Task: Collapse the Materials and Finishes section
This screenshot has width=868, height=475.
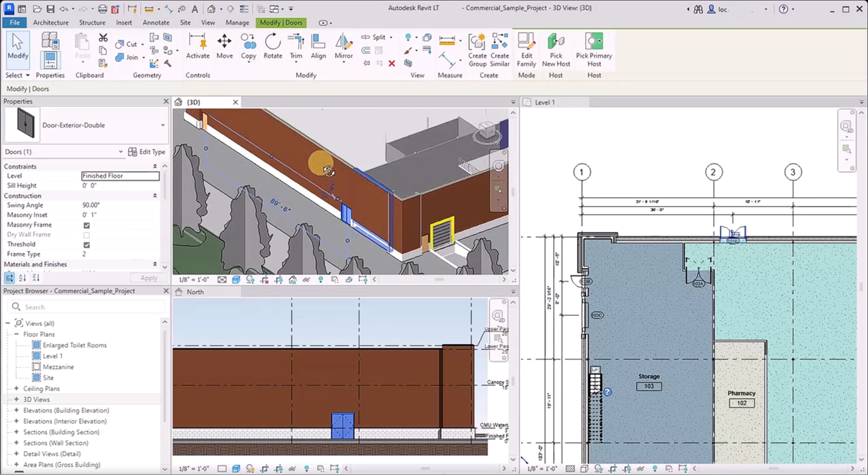Action: (x=155, y=264)
